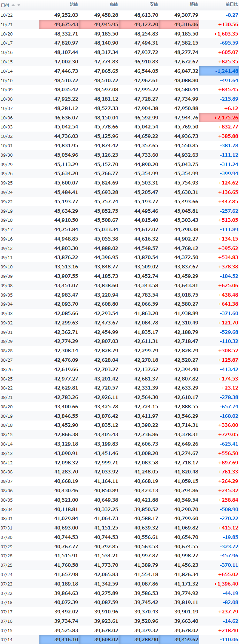This screenshot has height=644, width=239.
Task: Click the 始値 column header
Action: pos(74,5)
